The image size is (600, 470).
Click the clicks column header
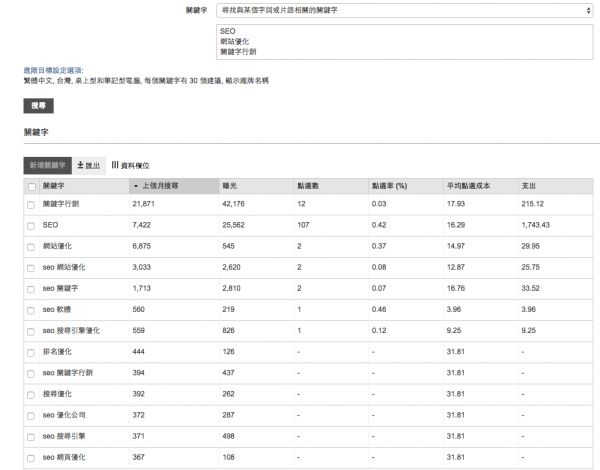coord(331,186)
